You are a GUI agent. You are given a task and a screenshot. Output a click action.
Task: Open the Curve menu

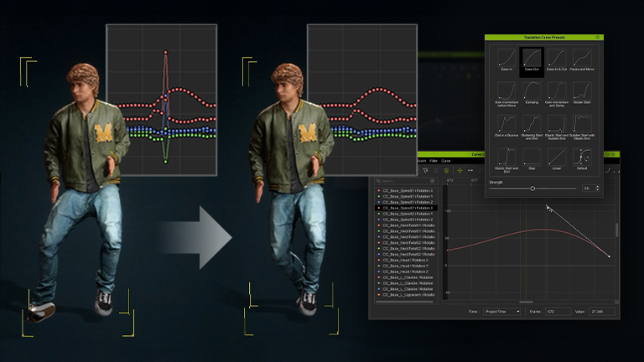(x=446, y=160)
